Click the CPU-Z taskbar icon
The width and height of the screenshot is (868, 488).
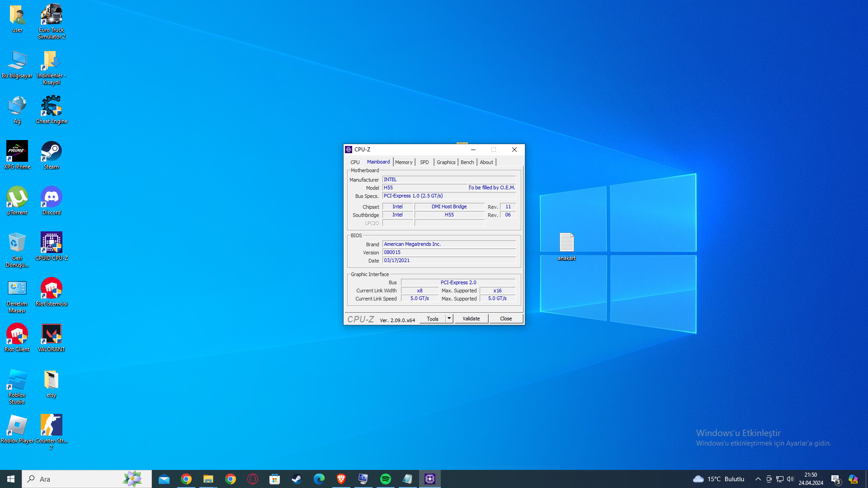click(430, 479)
